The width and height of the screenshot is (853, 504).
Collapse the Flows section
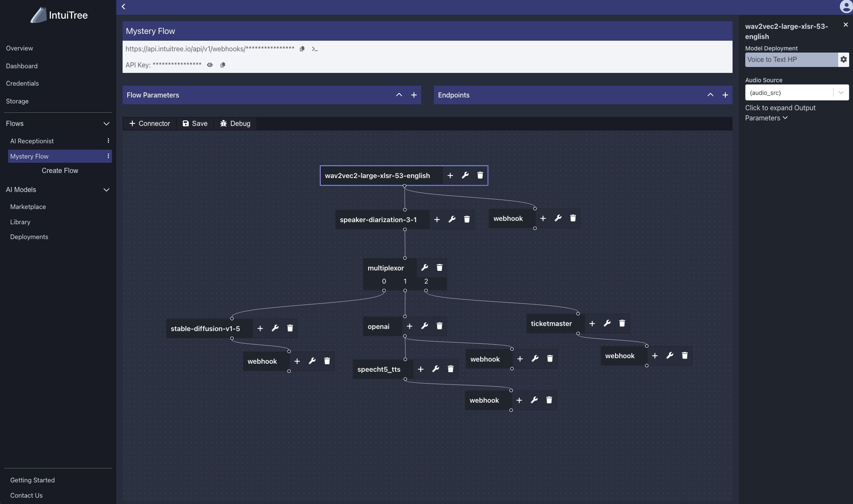tap(106, 123)
